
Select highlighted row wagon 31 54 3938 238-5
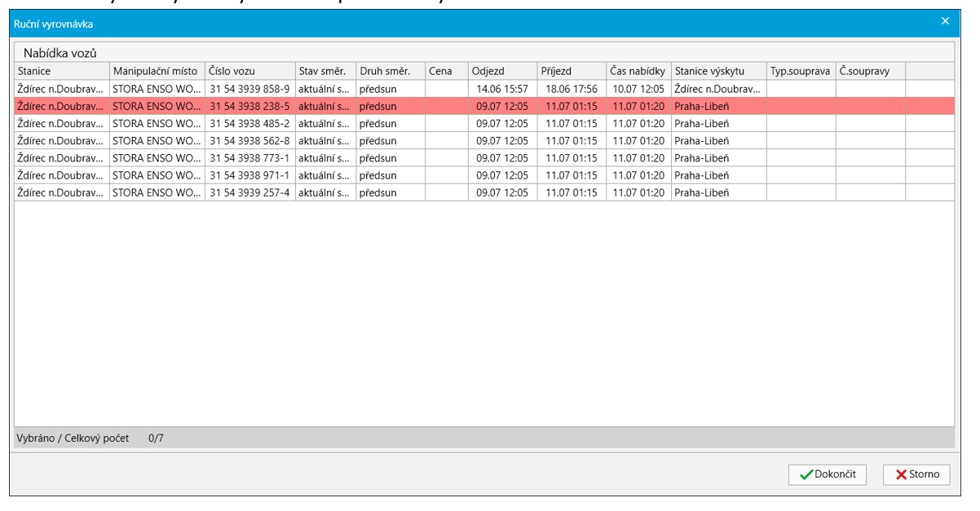(249, 106)
